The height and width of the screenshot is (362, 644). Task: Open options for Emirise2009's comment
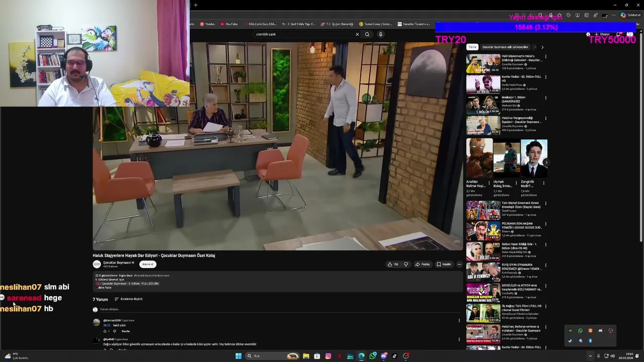[459, 320]
